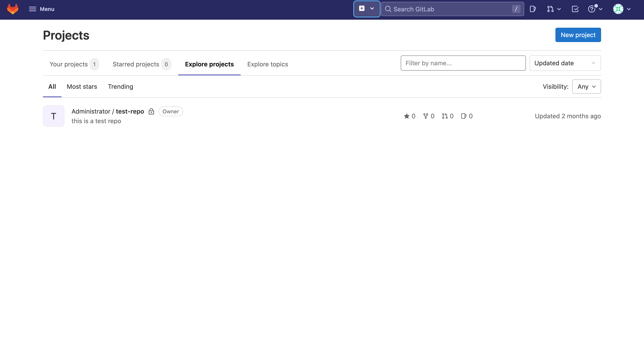Click the user avatar icon
644x351 pixels.
point(618,9)
